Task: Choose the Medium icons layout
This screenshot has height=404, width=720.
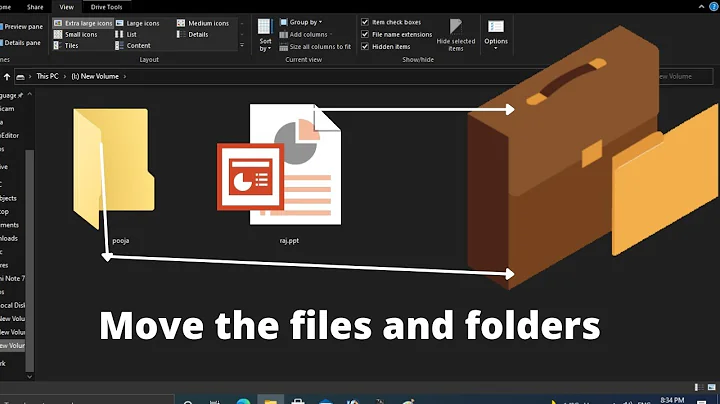Action: point(203,23)
